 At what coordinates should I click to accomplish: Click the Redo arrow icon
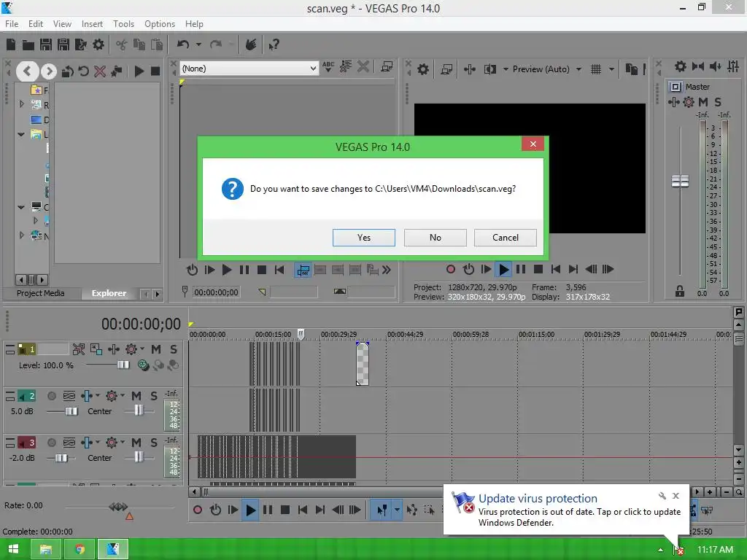[x=216, y=44]
